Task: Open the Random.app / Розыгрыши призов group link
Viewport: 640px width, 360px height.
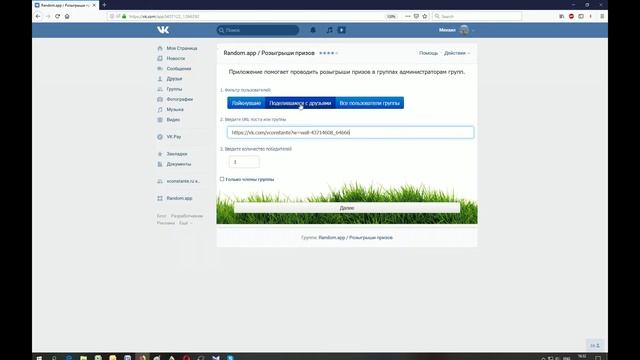Action: 356,238
